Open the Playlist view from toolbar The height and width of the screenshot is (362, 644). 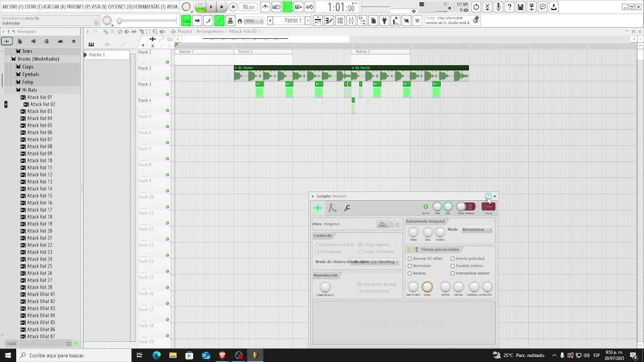tap(317, 21)
